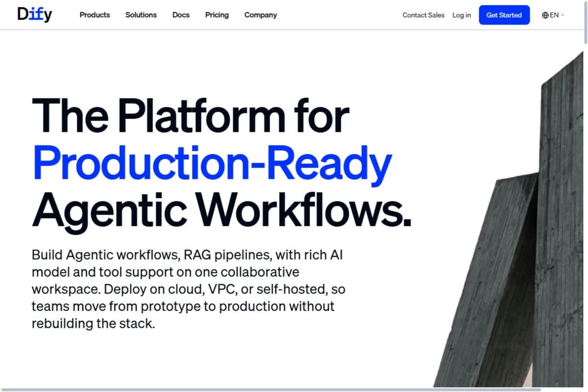Click the Log in link
Screen dimensions: 588x392
[x=462, y=15]
